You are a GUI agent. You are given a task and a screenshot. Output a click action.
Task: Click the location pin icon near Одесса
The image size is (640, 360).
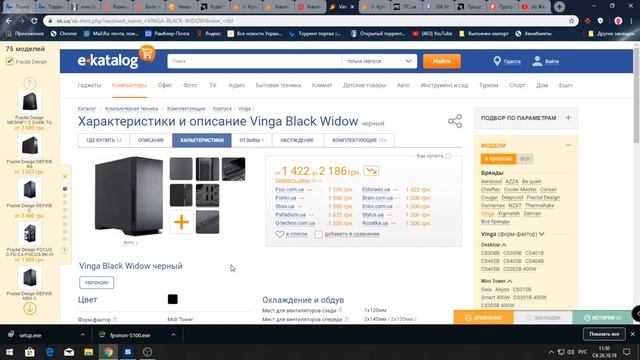497,61
